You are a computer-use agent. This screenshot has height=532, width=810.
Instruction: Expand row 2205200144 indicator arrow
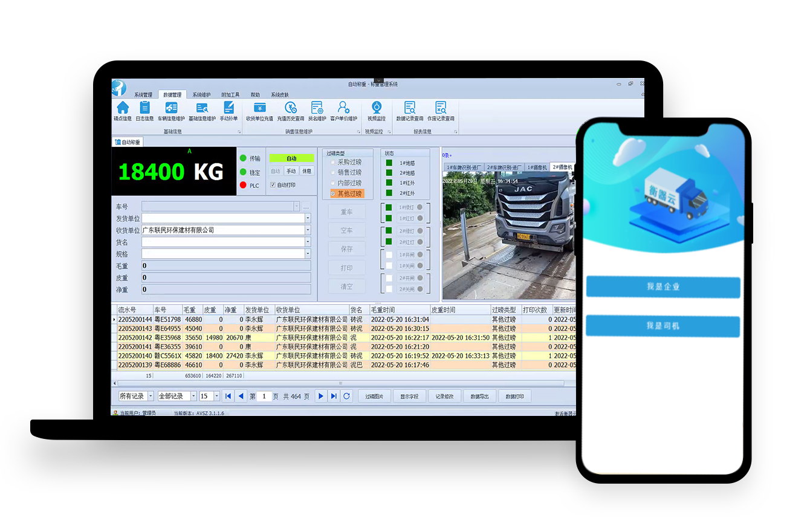click(x=114, y=319)
